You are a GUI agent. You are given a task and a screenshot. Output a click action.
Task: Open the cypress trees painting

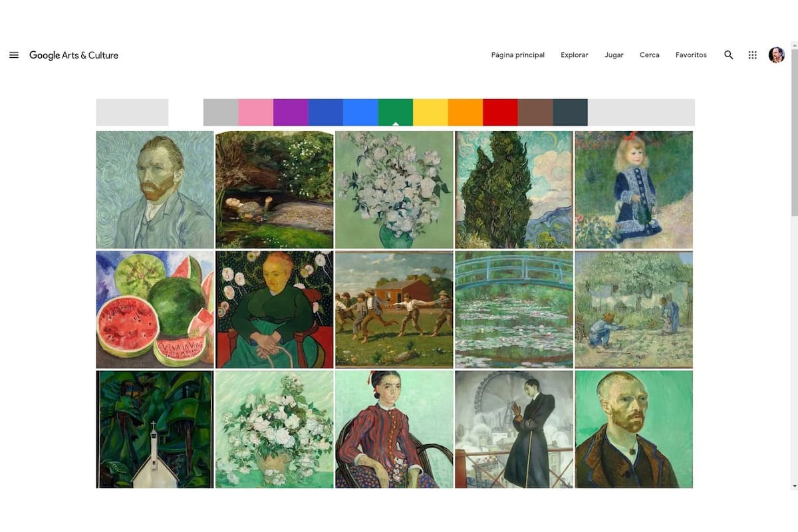click(514, 190)
